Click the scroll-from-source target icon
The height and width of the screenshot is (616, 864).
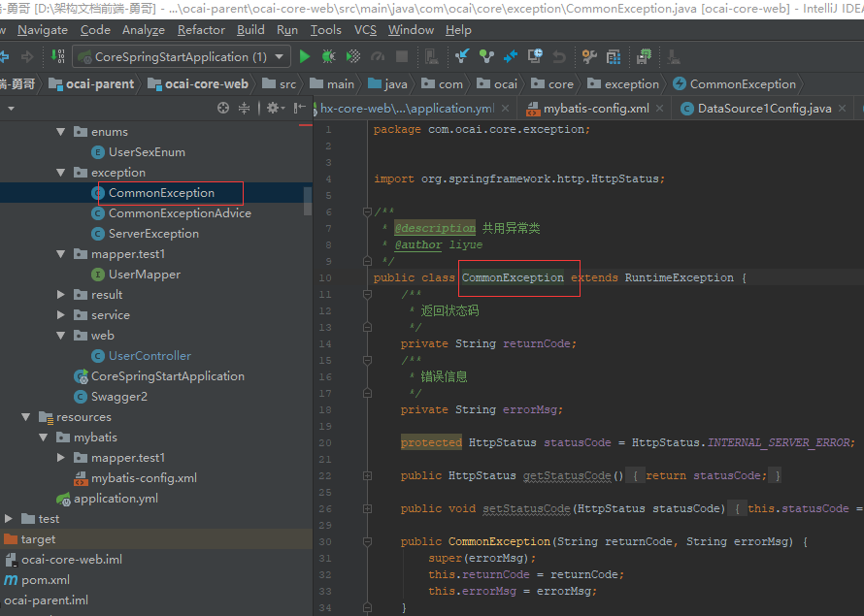pyautogui.click(x=223, y=108)
